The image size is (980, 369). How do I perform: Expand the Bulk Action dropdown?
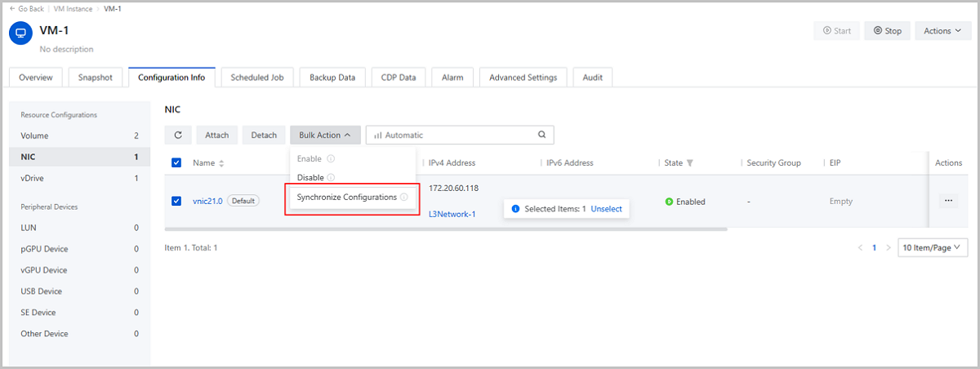pyautogui.click(x=324, y=136)
